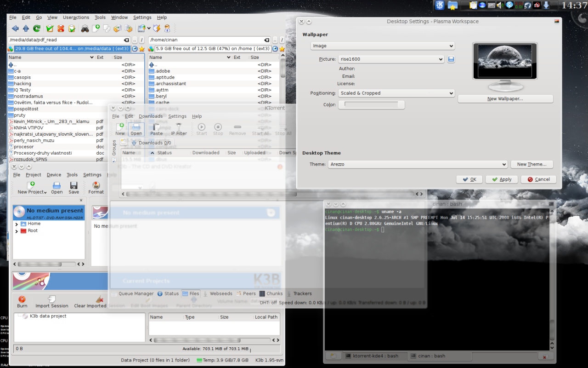
Task: Open the Device menu in K3b
Action: click(54, 175)
